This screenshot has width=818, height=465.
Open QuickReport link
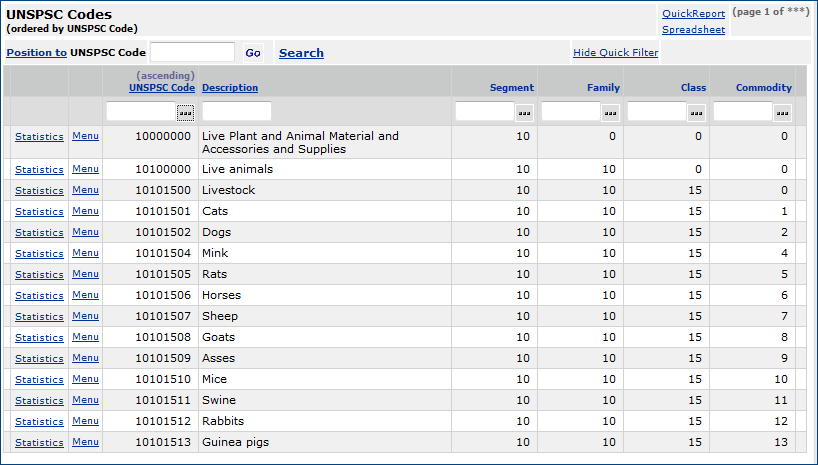coord(693,14)
